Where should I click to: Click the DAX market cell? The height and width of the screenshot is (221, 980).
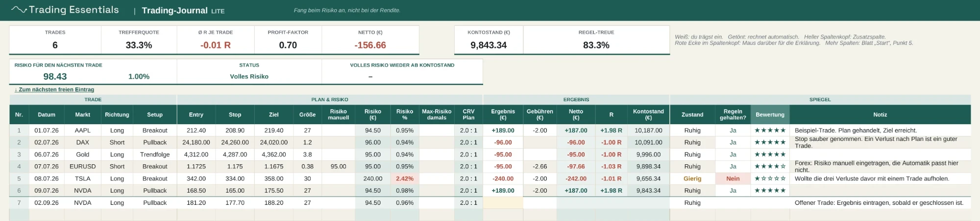pyautogui.click(x=83, y=142)
